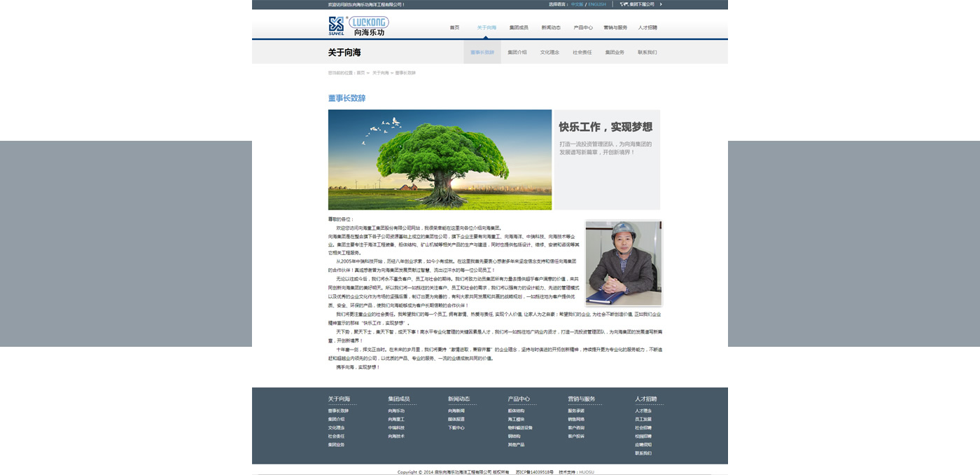The width and height of the screenshot is (980, 475).
Task: Switch language to ENGLISH
Action: 597,4
